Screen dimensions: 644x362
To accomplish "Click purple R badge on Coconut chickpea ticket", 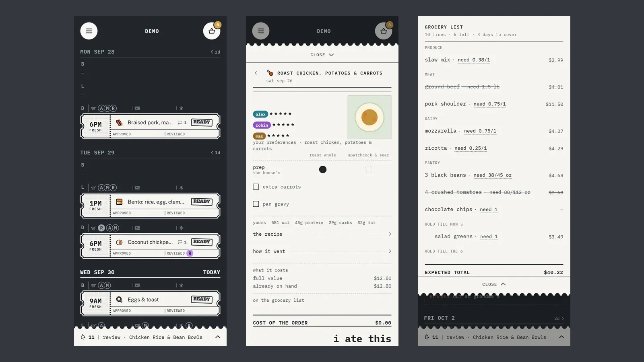I will click(x=190, y=253).
